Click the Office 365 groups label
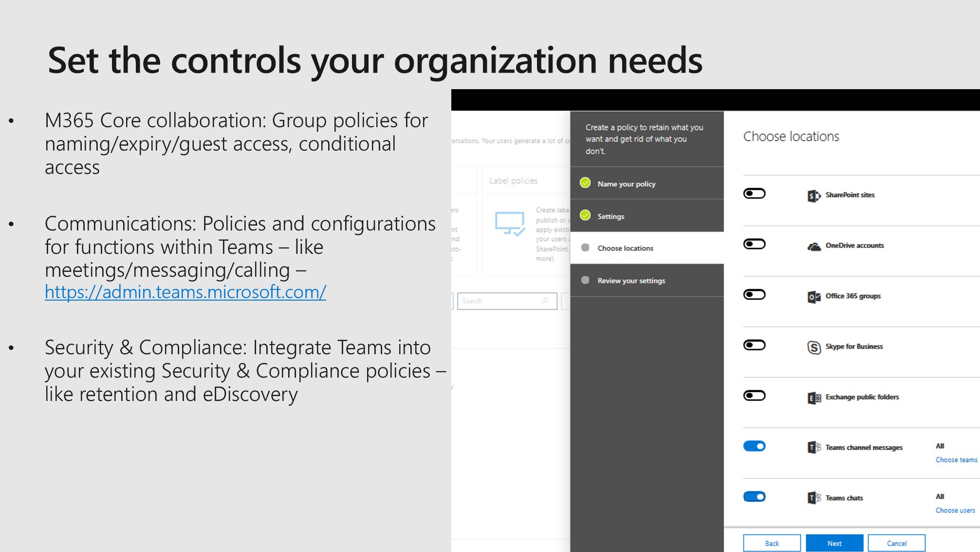 [x=853, y=296]
